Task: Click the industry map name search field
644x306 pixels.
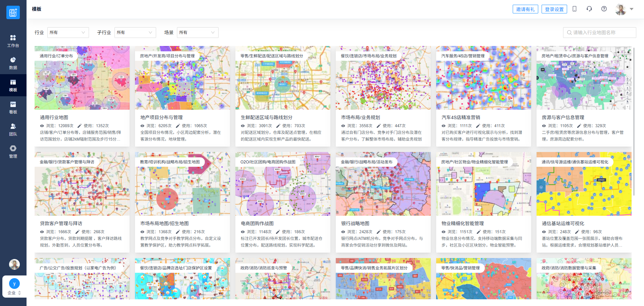Action: point(599,33)
